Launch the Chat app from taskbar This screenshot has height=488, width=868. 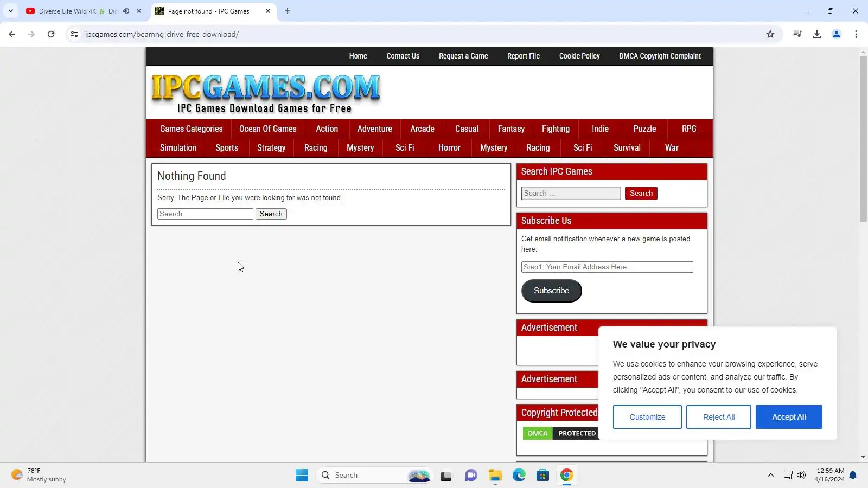tap(471, 476)
